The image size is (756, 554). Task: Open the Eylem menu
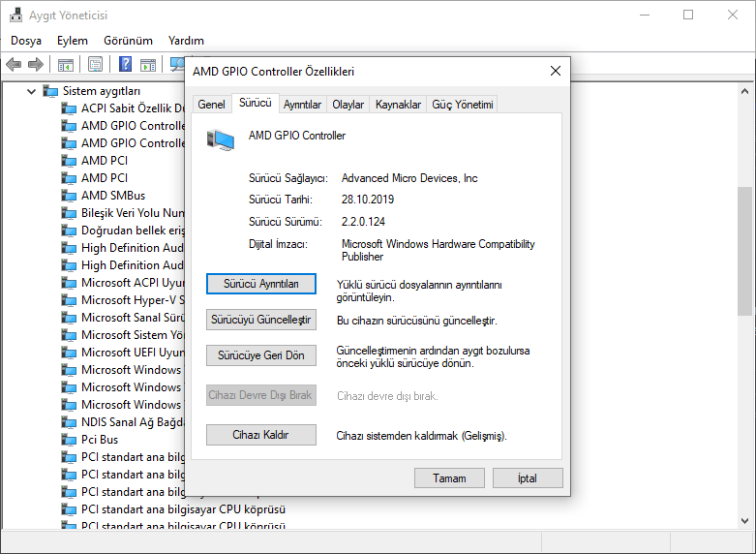73,41
